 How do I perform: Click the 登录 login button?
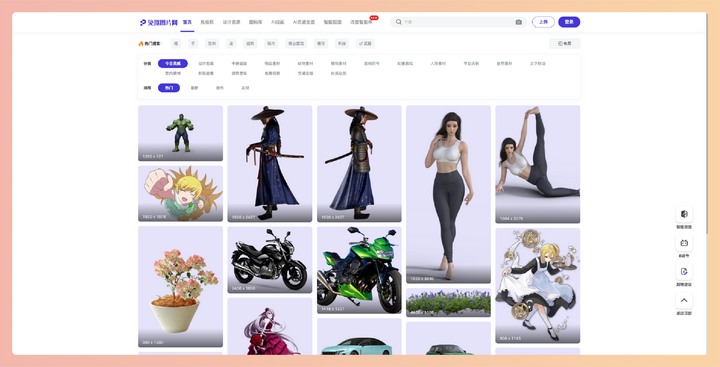[x=569, y=22]
